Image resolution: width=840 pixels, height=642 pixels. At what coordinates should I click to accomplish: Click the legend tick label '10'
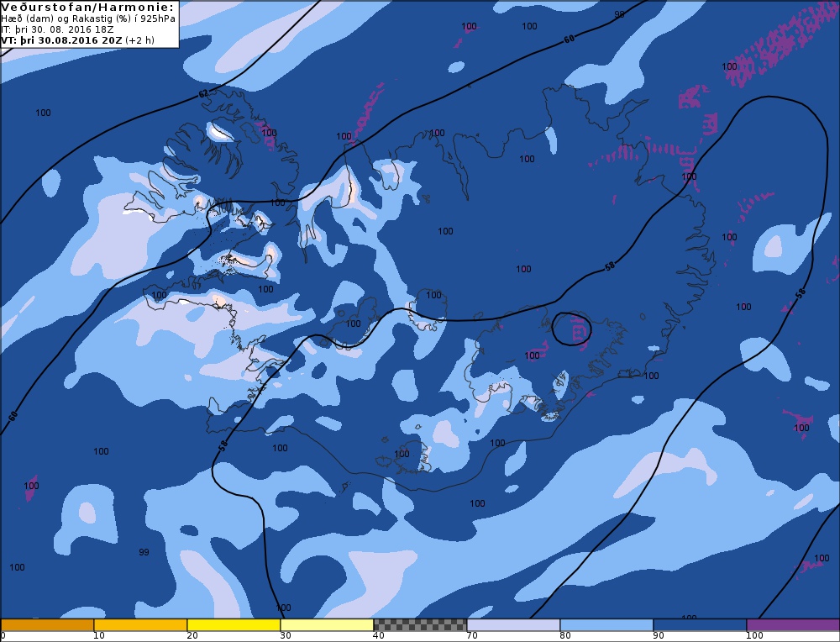coord(98,635)
